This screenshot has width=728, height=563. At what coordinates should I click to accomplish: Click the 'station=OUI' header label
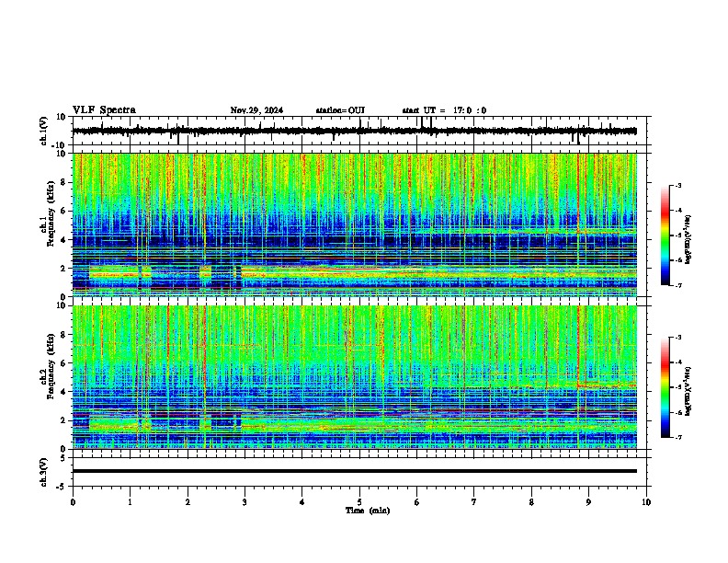click(x=340, y=110)
